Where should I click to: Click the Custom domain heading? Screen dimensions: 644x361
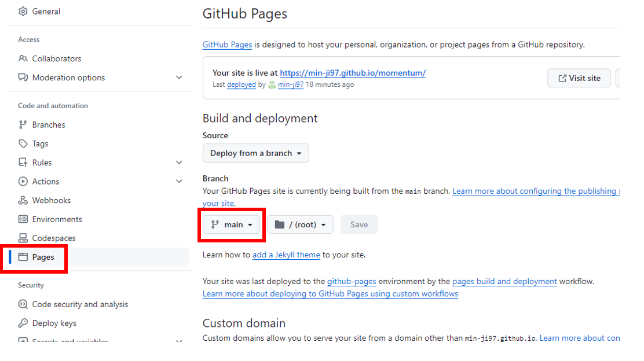point(244,323)
